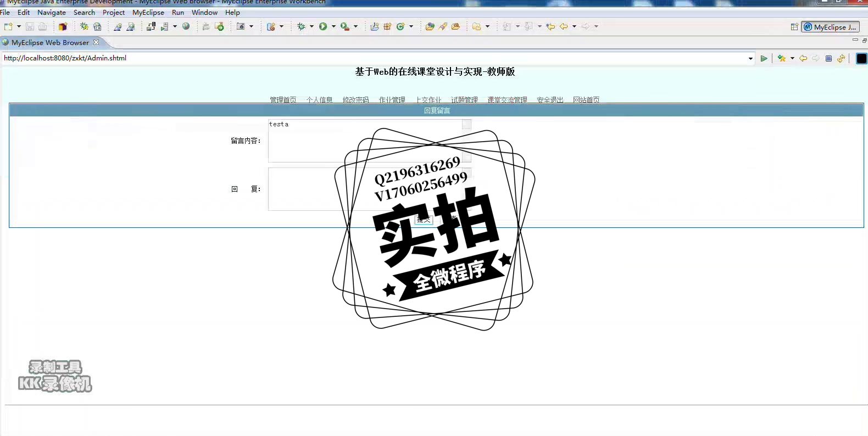Click the browser Back arrow icon
The height and width of the screenshot is (436, 868).
pyautogui.click(x=803, y=58)
